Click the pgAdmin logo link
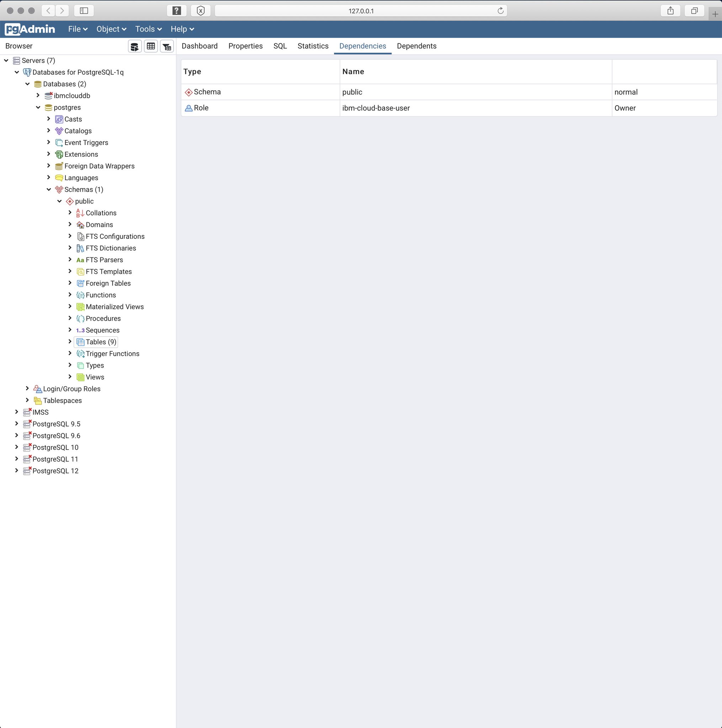The image size is (722, 728). click(30, 29)
